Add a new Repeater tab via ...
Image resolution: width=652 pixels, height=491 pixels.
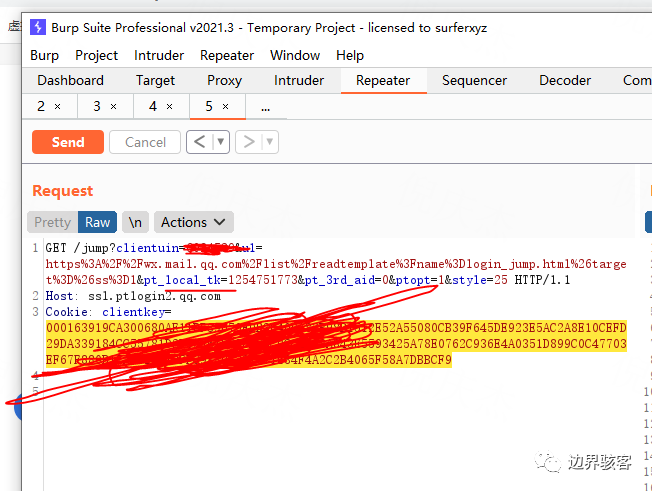click(266, 108)
